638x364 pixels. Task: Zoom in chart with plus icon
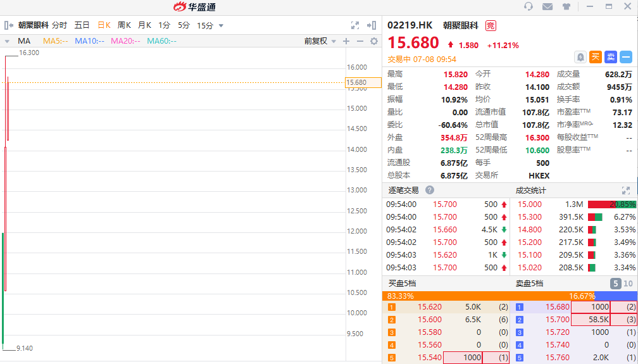coord(346,41)
